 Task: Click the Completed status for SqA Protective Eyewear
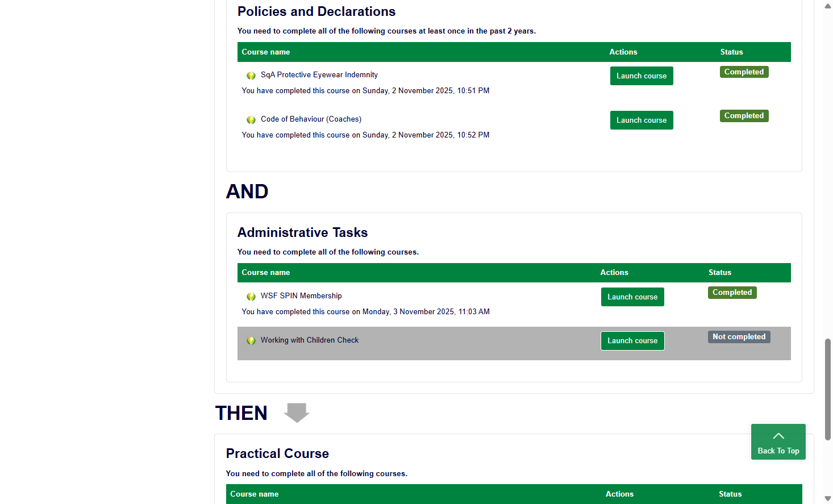pyautogui.click(x=744, y=72)
